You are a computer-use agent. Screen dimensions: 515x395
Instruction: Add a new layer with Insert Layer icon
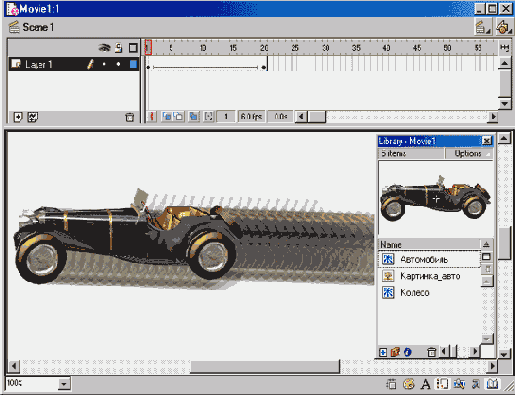(18, 117)
